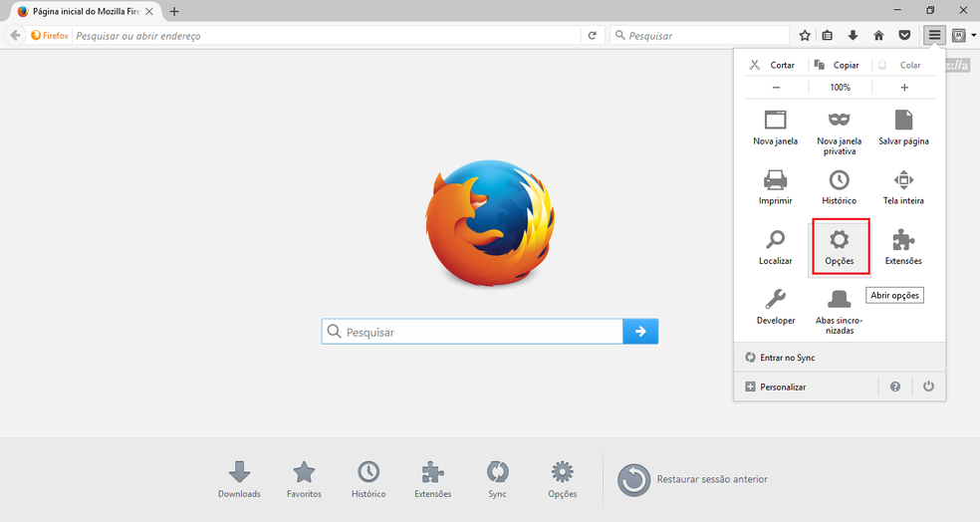980x522 pixels.
Task: Open Extensões shortcut at page bottom
Action: [x=433, y=479]
